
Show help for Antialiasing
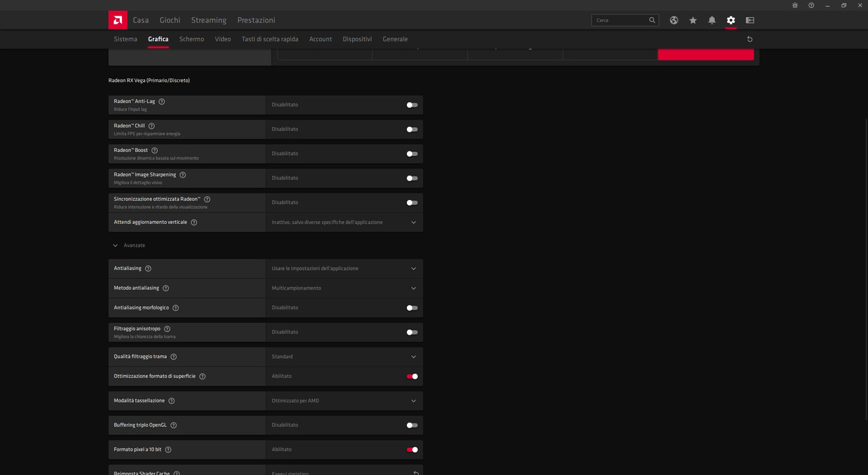click(148, 269)
